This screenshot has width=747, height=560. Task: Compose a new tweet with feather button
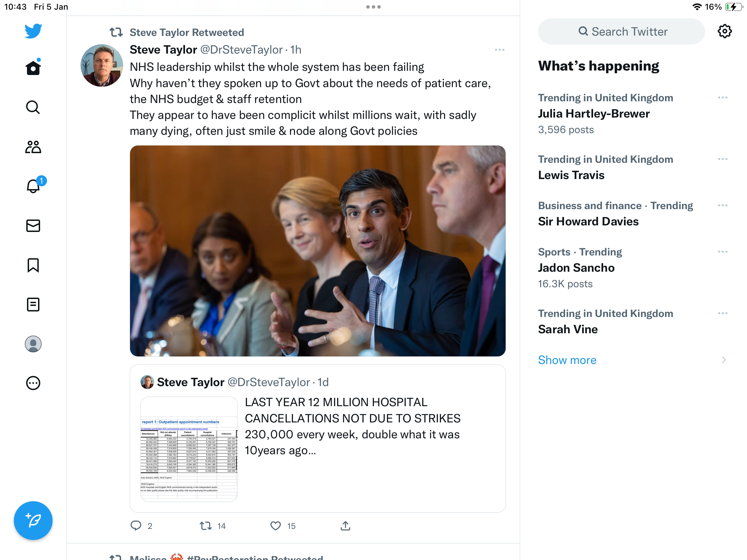[33, 521]
